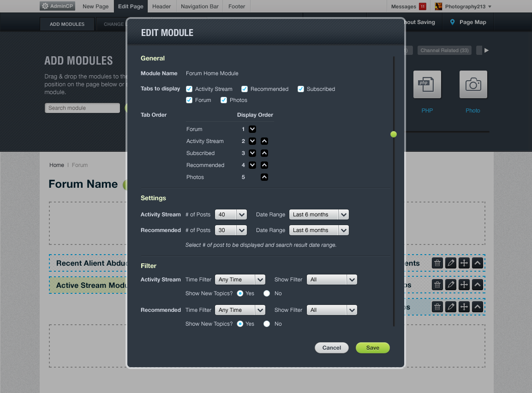The width and height of the screenshot is (532, 393).
Task: Move Forum tab down in display order
Action: tap(252, 129)
